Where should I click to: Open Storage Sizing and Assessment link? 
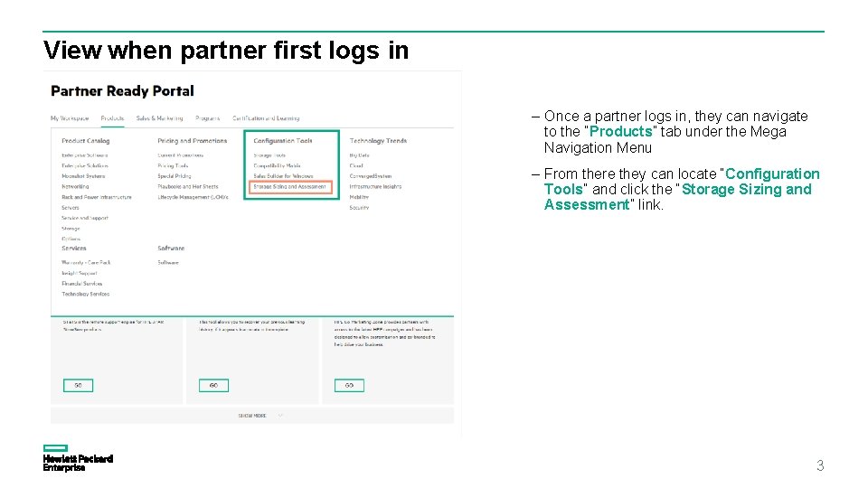290,187
